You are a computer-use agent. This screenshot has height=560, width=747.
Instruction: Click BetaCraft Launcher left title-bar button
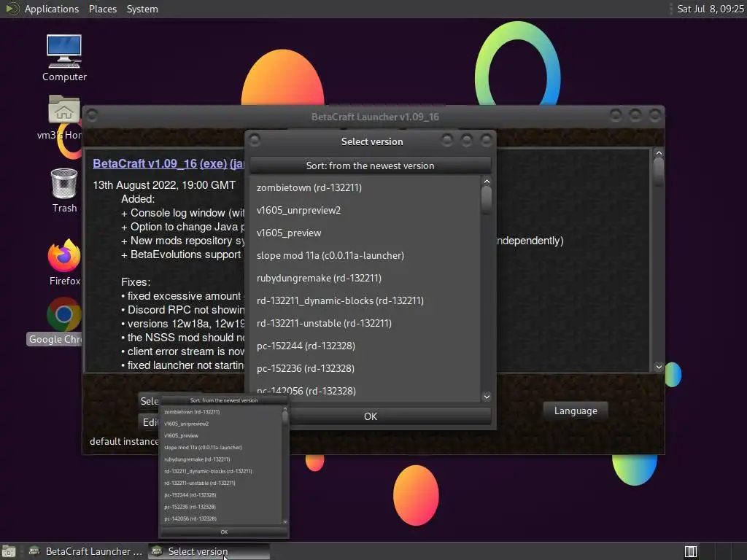click(93, 116)
